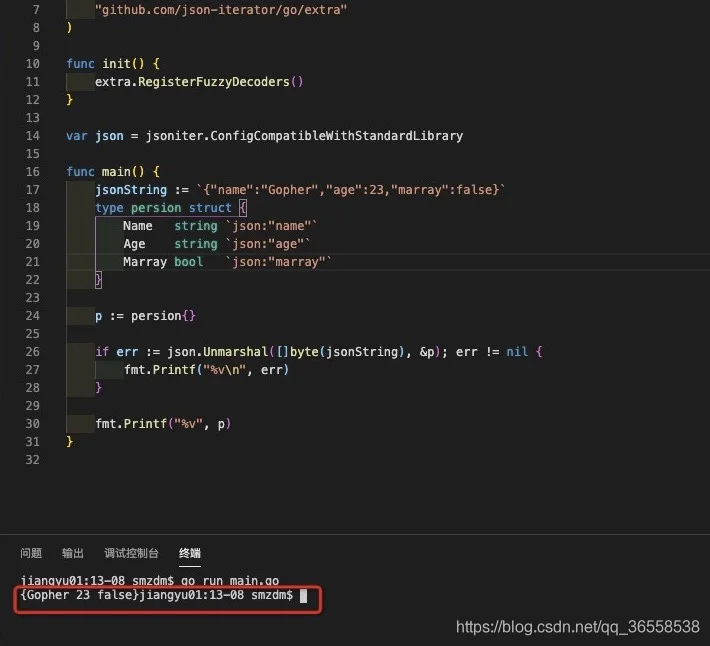
Task: Click line number 30 in the gutter
Action: coord(32,424)
